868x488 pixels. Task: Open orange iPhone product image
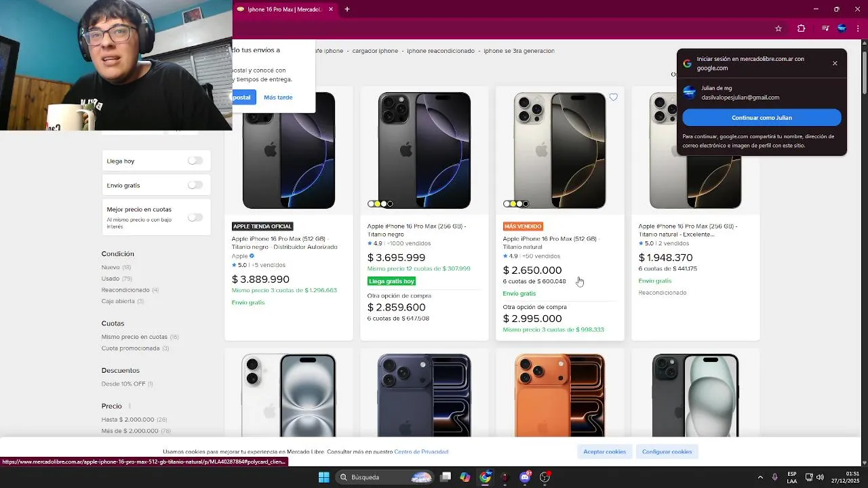tap(560, 395)
